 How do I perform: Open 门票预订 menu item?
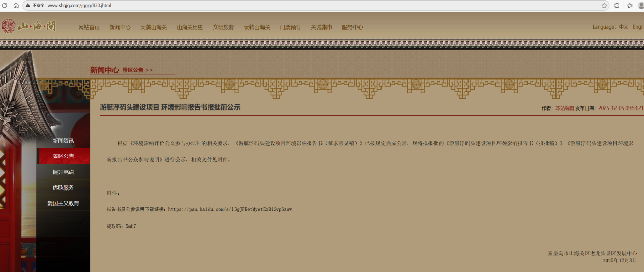click(x=290, y=28)
